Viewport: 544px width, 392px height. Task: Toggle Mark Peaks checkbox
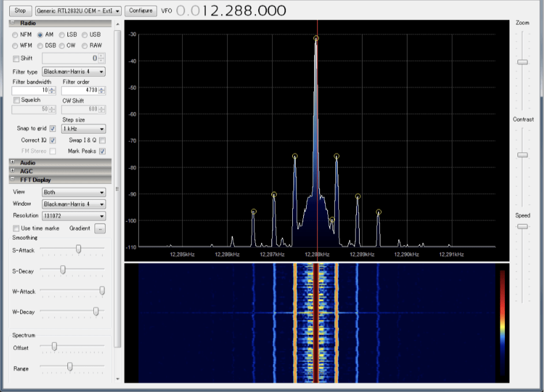(103, 151)
